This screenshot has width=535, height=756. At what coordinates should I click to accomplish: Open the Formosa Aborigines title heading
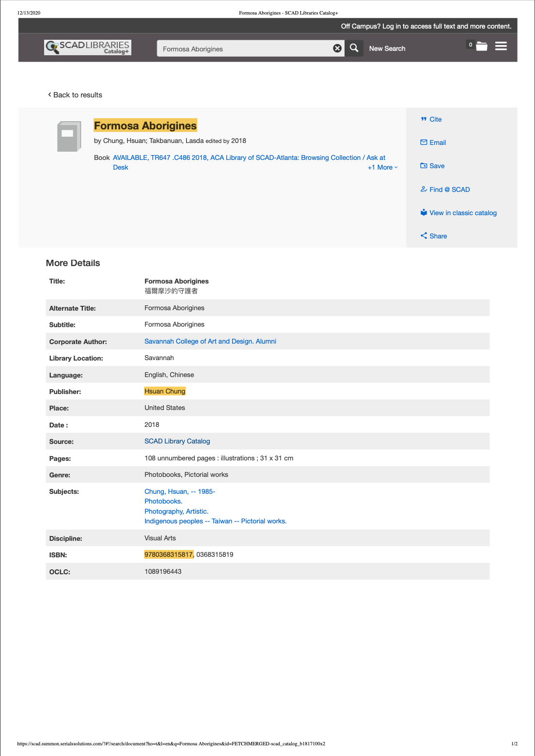click(x=145, y=126)
